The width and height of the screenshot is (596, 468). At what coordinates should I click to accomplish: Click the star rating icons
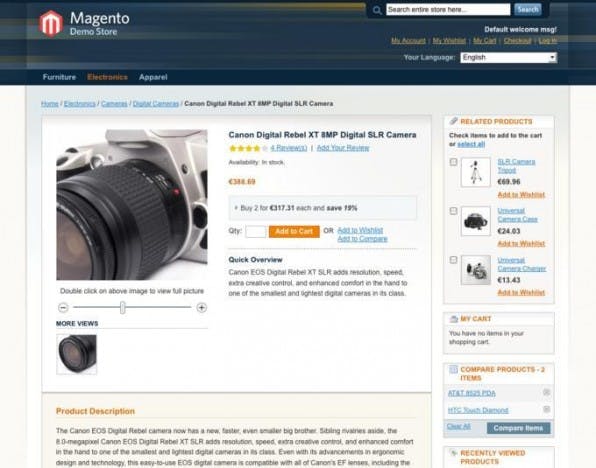(x=248, y=148)
